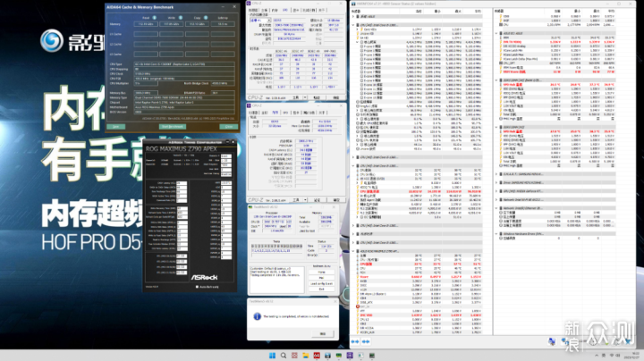644x361 pixels.
Task: Open the Windows Start menu
Action: tap(272, 356)
